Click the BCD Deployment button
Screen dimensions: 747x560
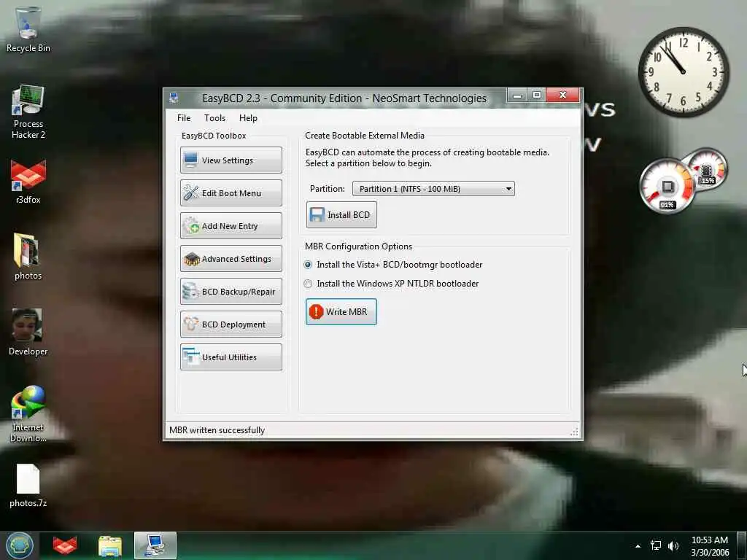(231, 324)
